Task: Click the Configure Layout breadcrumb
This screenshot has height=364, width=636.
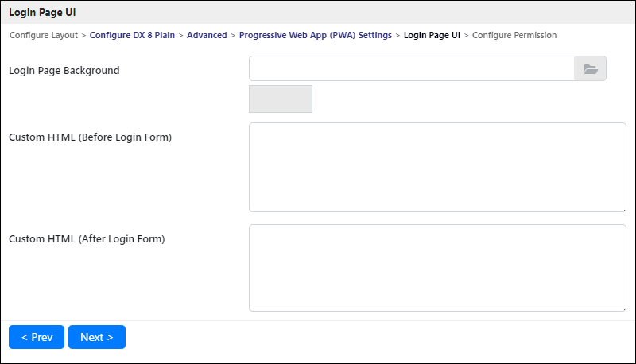Action: (x=44, y=35)
